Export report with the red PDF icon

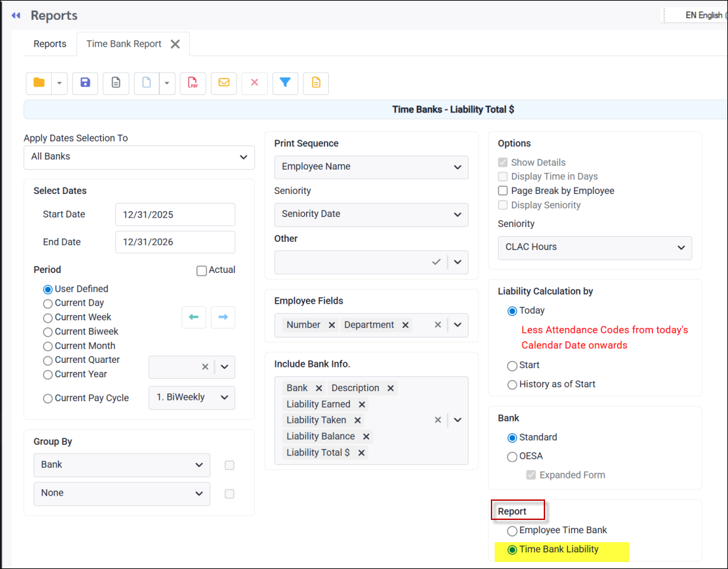point(193,83)
